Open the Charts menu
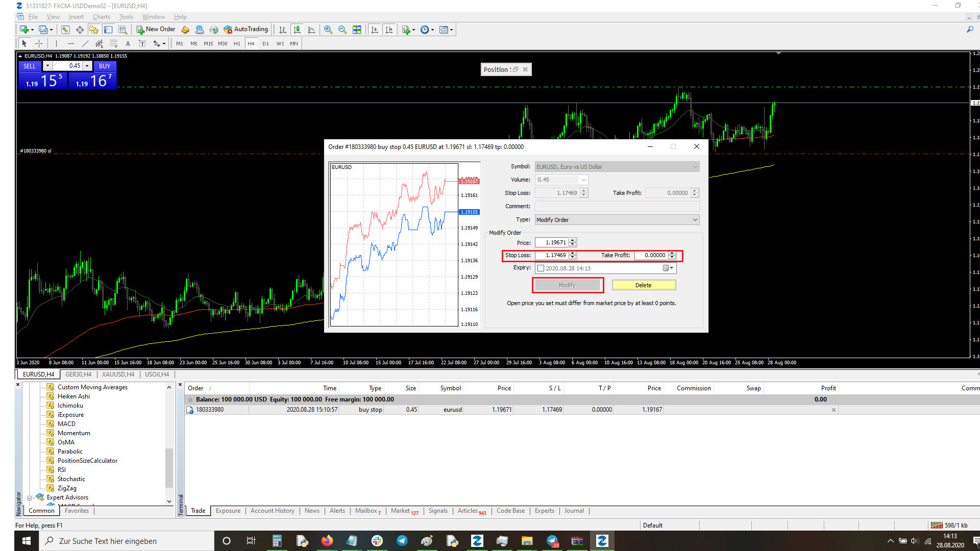The image size is (980, 551). [101, 17]
